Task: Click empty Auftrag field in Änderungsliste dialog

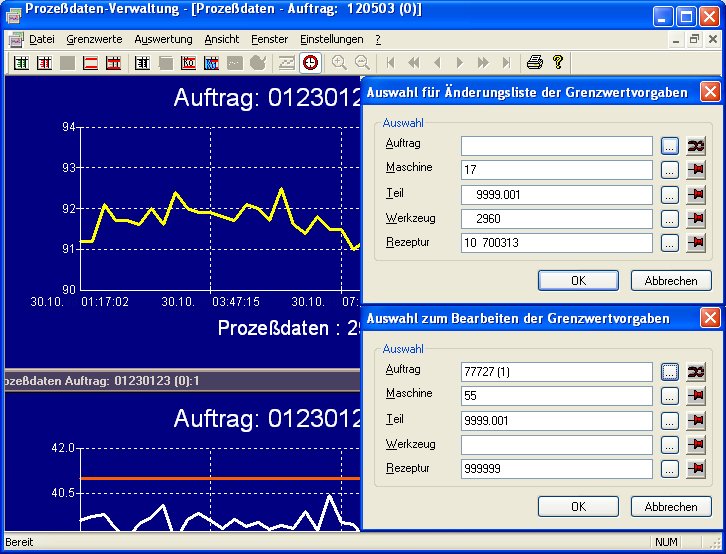Action: tap(557, 146)
